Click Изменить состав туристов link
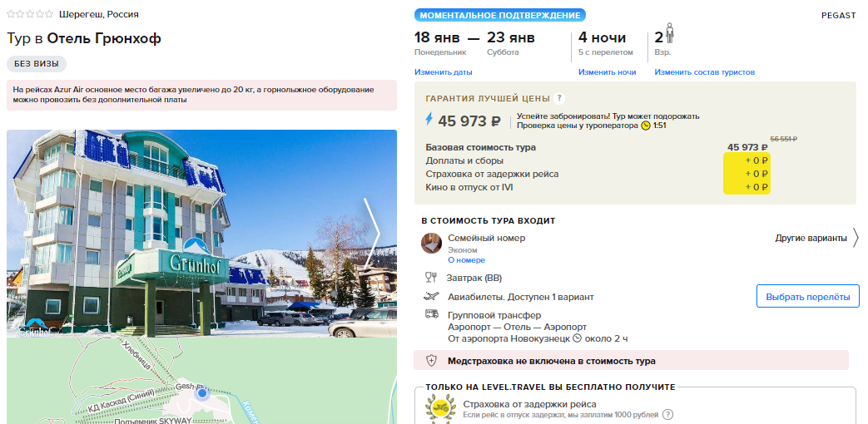 705,71
